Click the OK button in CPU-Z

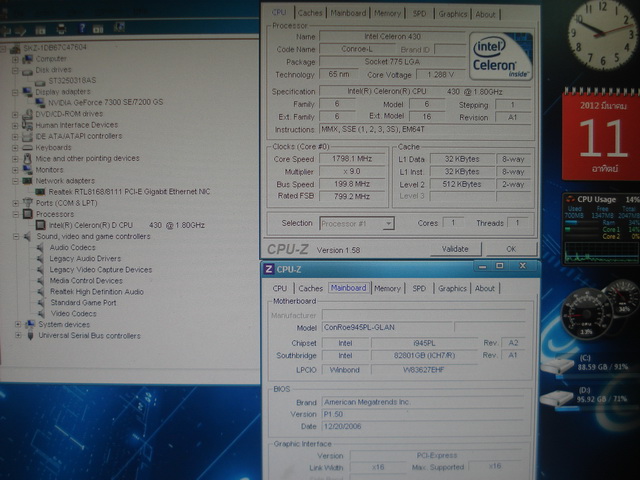coord(510,249)
